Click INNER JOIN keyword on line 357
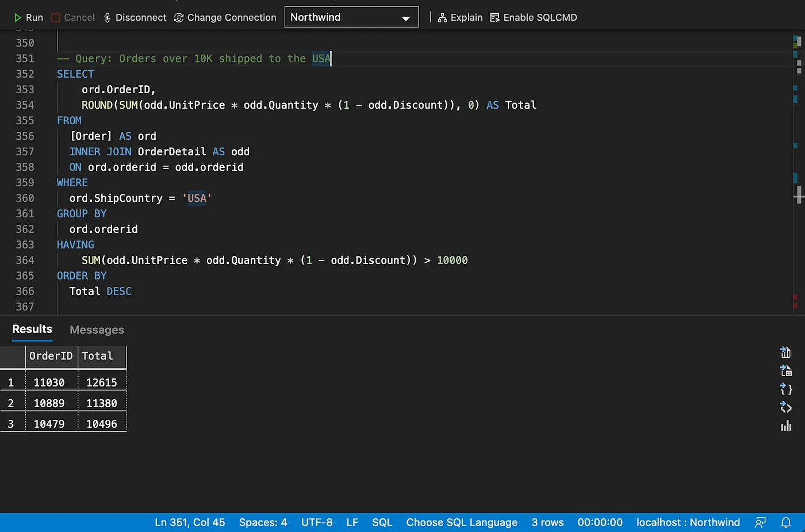The height and width of the screenshot is (532, 805). coord(100,152)
